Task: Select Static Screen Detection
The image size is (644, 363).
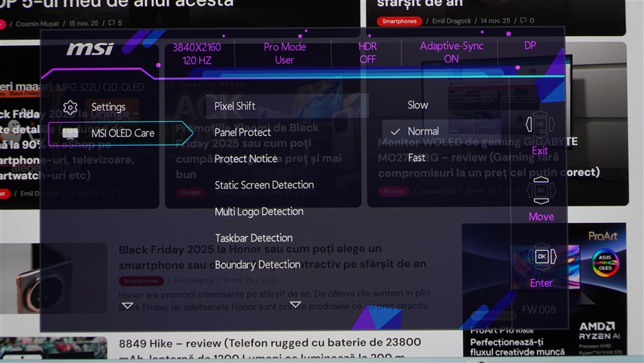Action: point(264,185)
